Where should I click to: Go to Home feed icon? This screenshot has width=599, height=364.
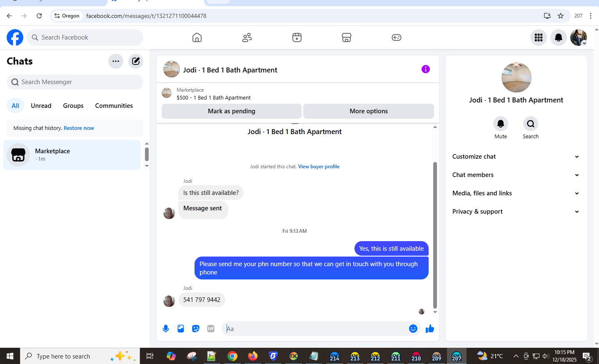tap(197, 37)
